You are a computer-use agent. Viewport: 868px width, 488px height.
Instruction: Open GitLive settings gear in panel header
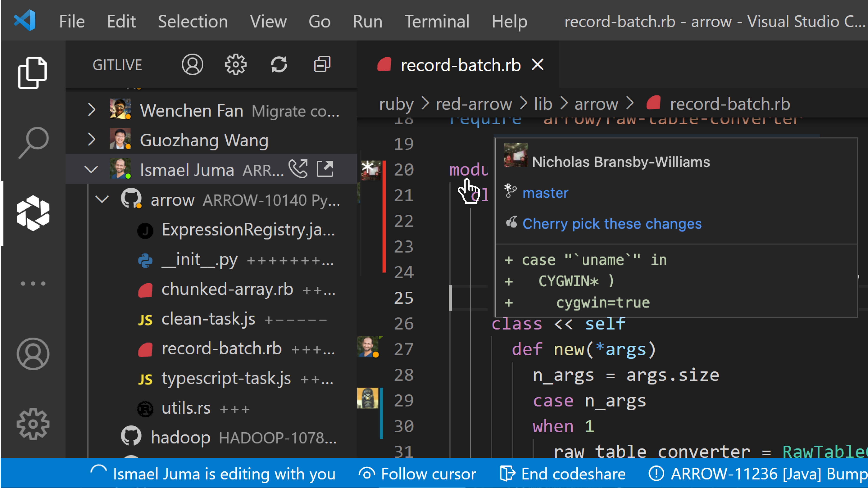pos(235,64)
